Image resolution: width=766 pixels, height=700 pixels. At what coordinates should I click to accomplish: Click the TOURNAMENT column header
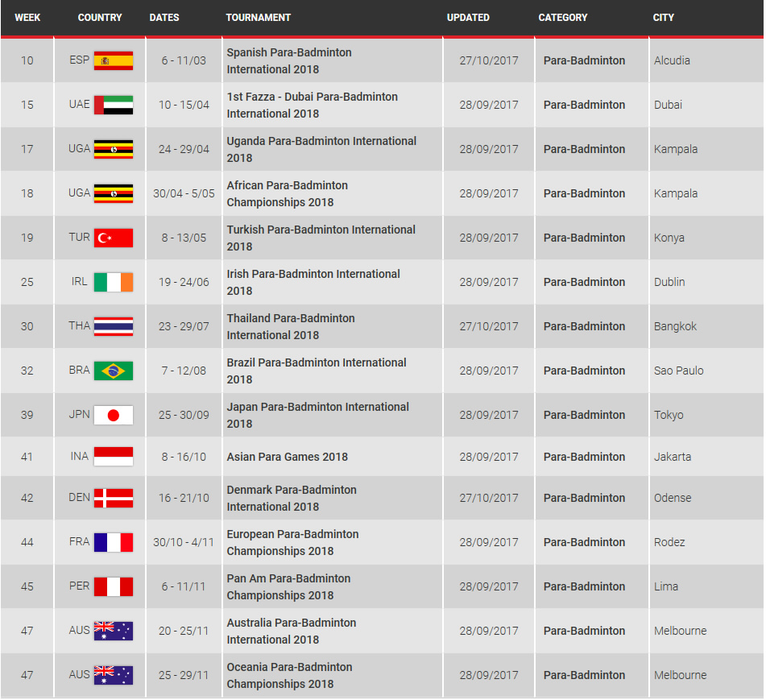[258, 18]
